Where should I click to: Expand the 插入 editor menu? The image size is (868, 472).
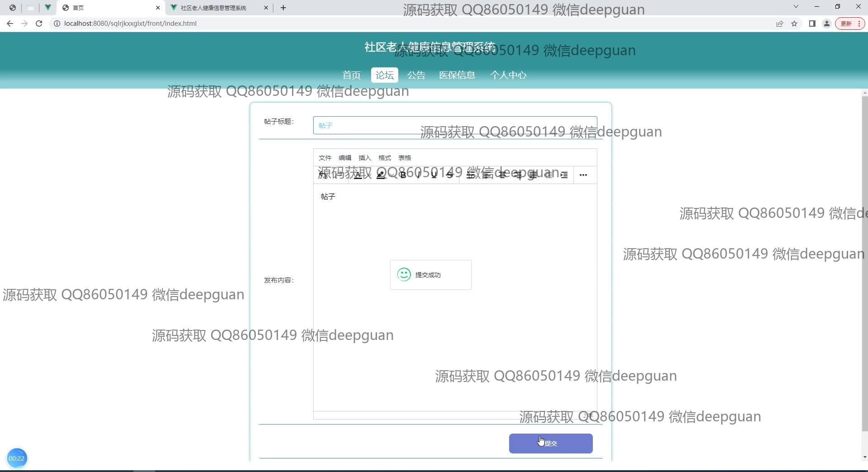(365, 158)
